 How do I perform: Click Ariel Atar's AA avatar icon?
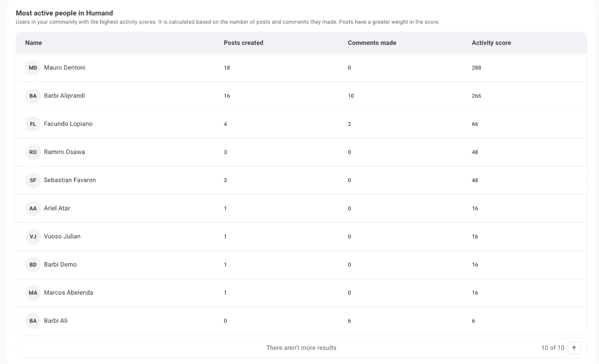[x=33, y=209]
